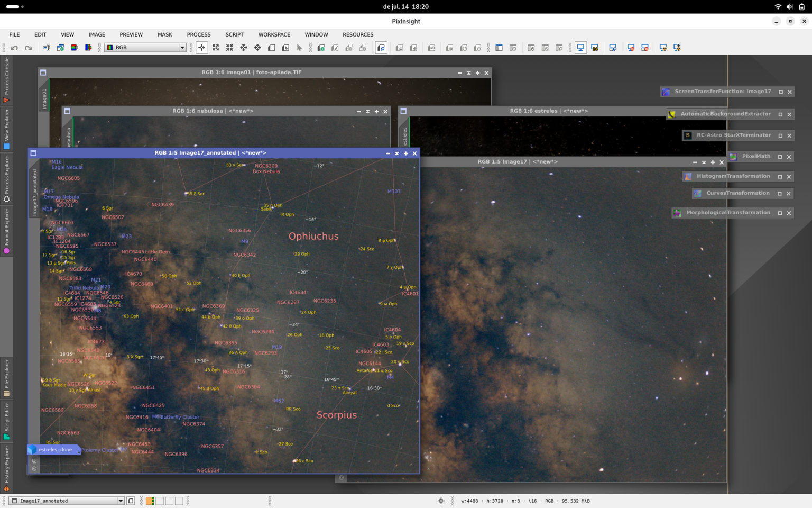The width and height of the screenshot is (812, 508).
Task: Open the IMAGE menu
Action: [x=97, y=34]
